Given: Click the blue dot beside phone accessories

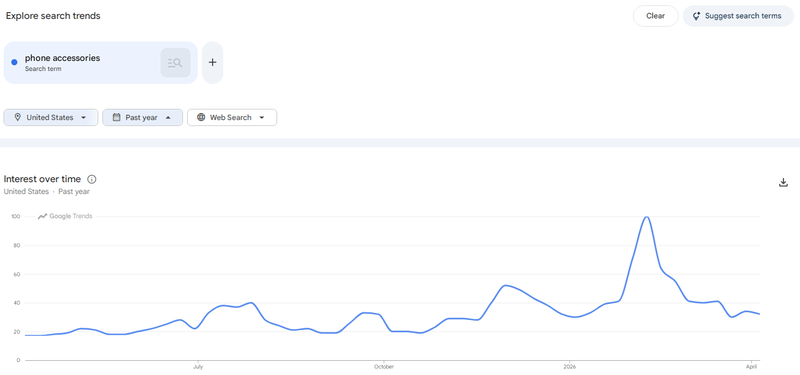Looking at the screenshot, I should click(x=14, y=62).
